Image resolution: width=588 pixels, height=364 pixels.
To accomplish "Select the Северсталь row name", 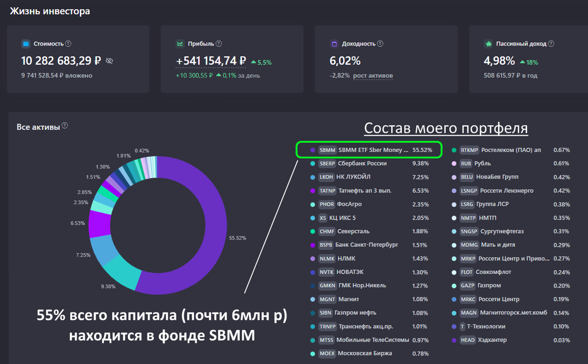I will [x=353, y=231].
